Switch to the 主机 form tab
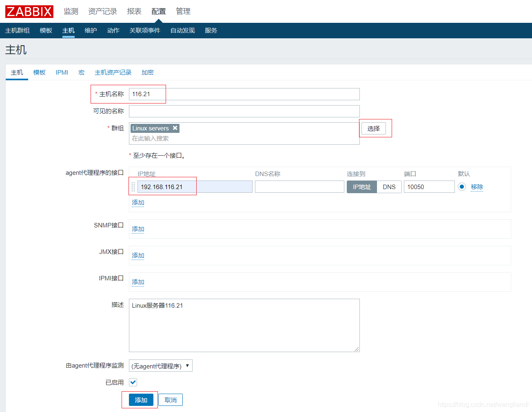The image size is (532, 412). tap(17, 73)
